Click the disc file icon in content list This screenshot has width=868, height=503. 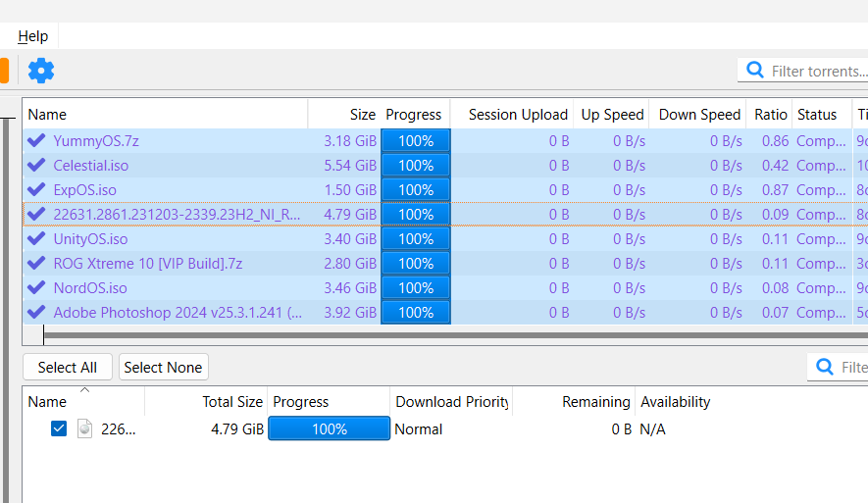pos(84,428)
